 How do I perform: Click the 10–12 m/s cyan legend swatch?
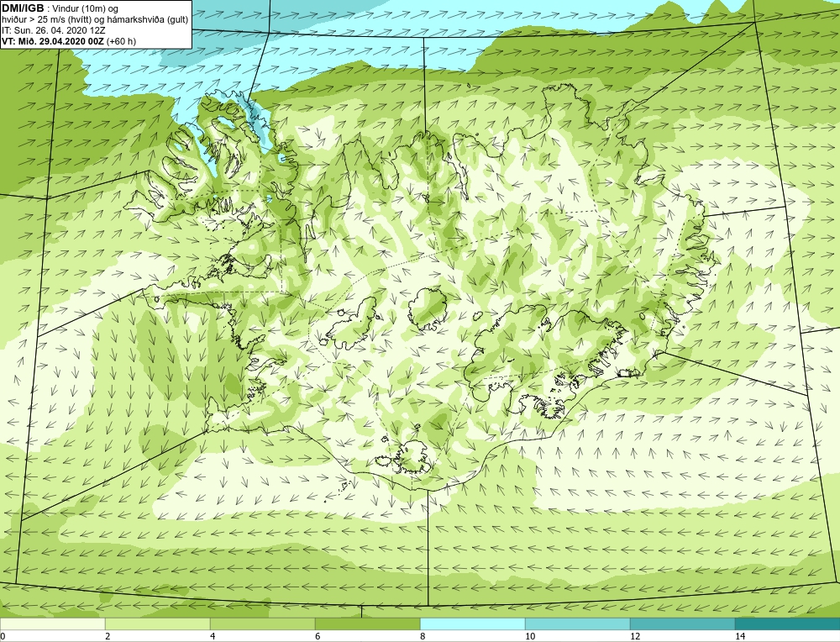tap(578, 624)
